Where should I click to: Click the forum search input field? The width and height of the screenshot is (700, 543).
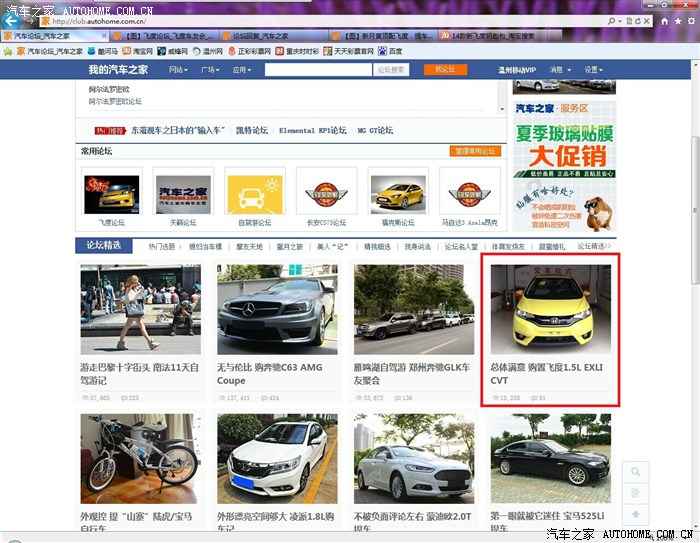point(319,70)
